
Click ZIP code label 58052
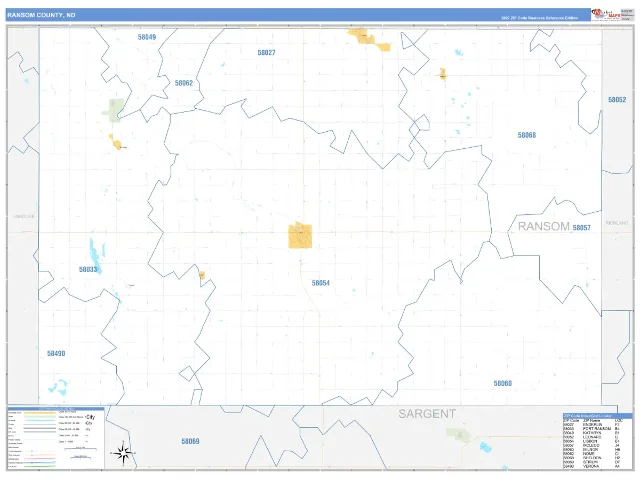617,100
